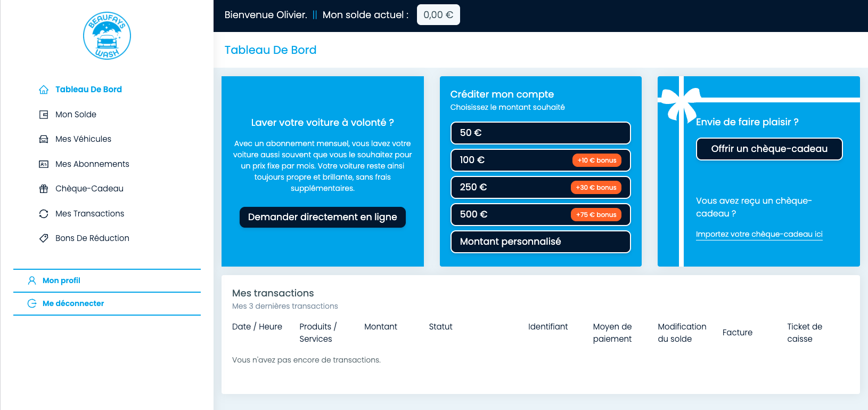Click the card icon for Mes Abonnements
Screen dimensions: 868x410
[44, 164]
